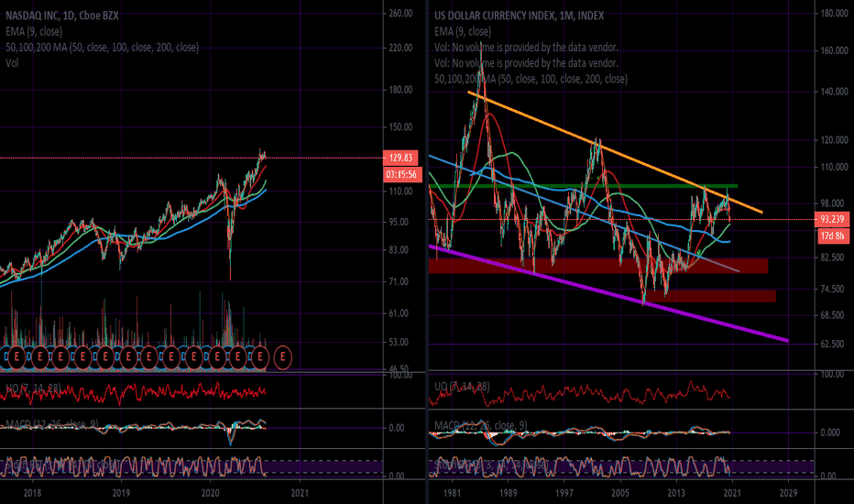
Task: Click the 03:15:56 bar countdown label
Action: (401, 174)
